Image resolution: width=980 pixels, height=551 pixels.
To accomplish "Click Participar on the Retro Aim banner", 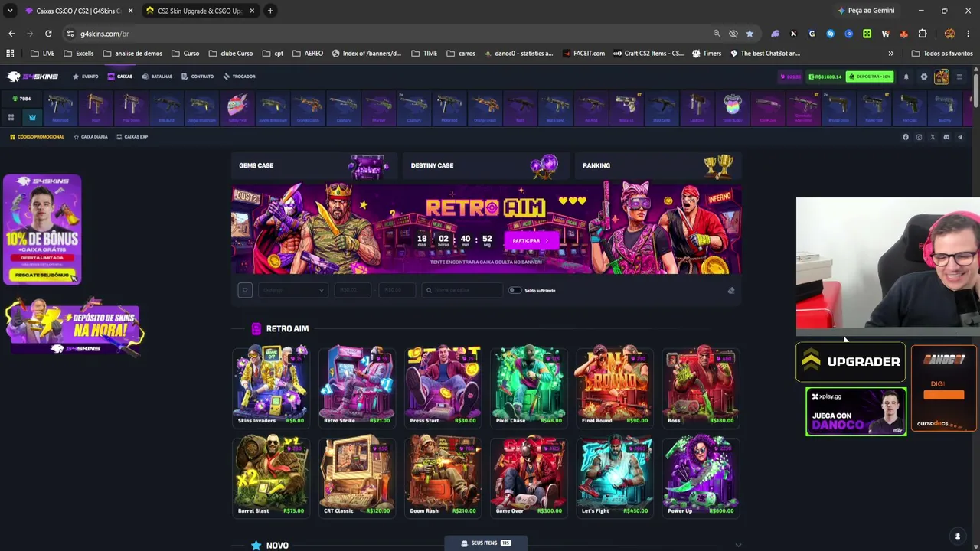I will [531, 240].
